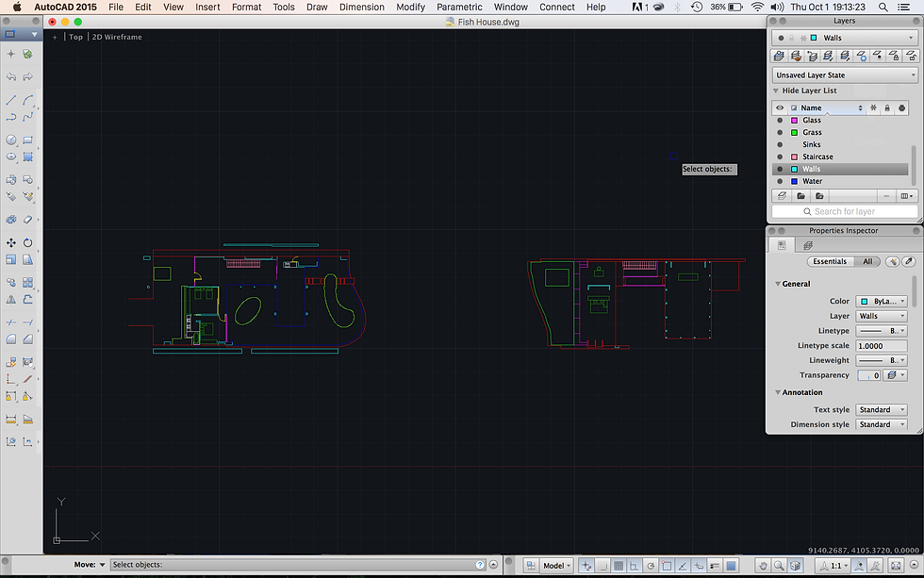924x578 pixels.
Task: Select the Erase tool
Action: pyautogui.click(x=27, y=220)
